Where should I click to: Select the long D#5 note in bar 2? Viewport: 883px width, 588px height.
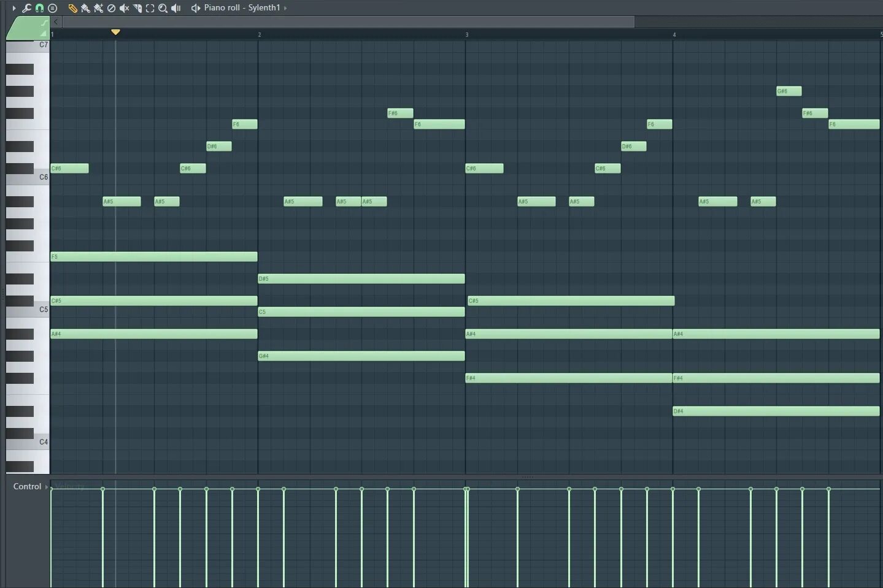pyautogui.click(x=361, y=279)
